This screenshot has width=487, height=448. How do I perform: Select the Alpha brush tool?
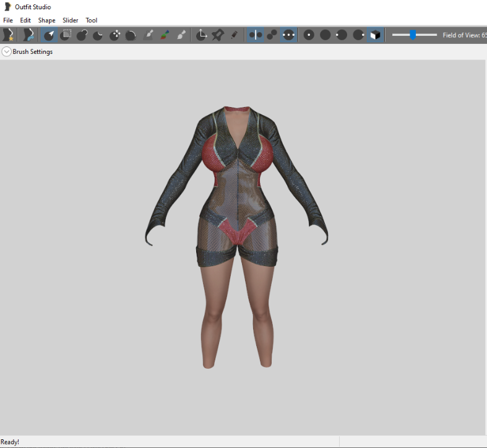(x=181, y=35)
